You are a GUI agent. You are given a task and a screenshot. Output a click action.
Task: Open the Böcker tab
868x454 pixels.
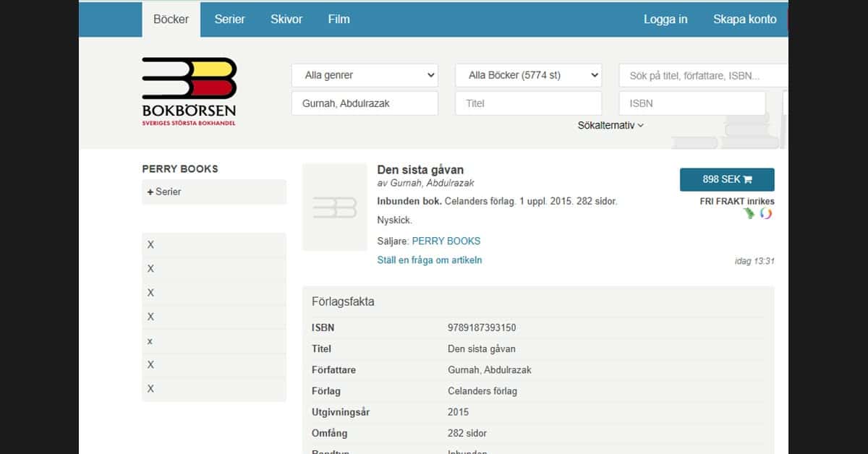click(171, 20)
